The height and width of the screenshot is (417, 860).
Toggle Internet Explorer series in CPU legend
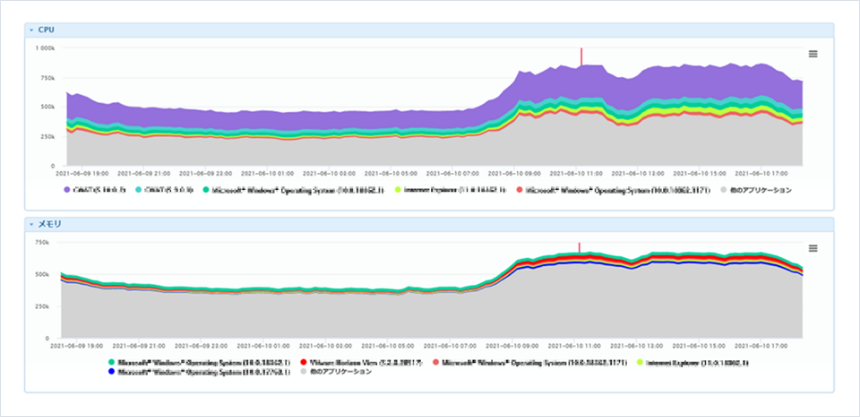(458, 188)
